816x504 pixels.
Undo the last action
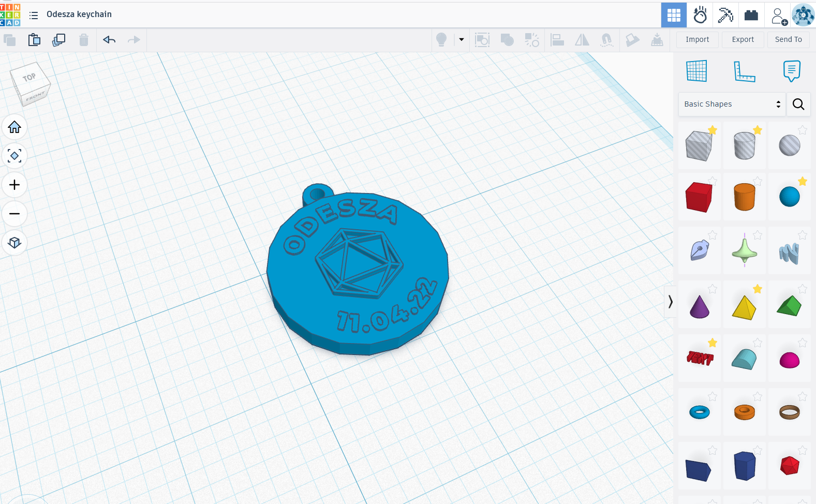click(x=109, y=40)
